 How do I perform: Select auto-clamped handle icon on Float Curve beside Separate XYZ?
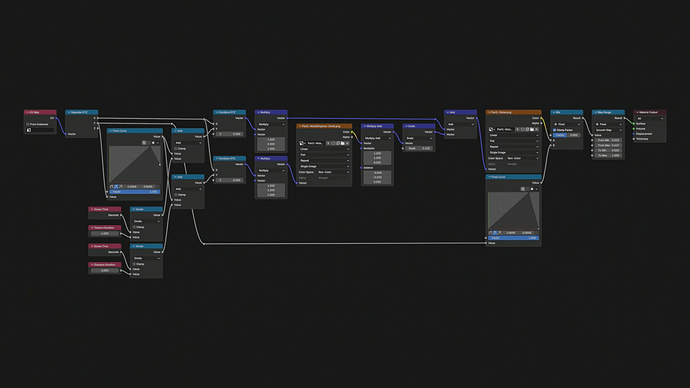click(x=121, y=187)
